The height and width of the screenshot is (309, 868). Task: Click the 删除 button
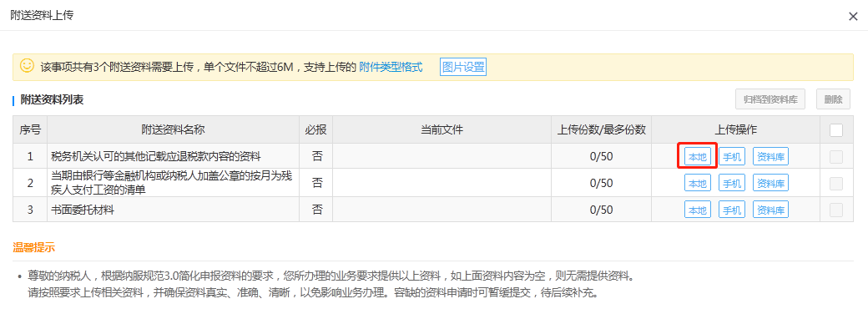pyautogui.click(x=833, y=99)
